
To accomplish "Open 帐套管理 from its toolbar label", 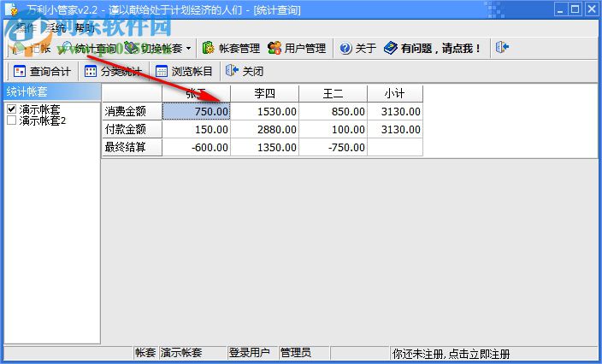I will (x=239, y=49).
